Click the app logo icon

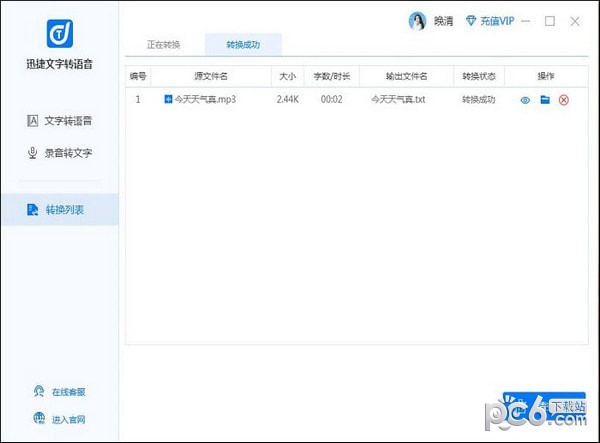coord(60,34)
